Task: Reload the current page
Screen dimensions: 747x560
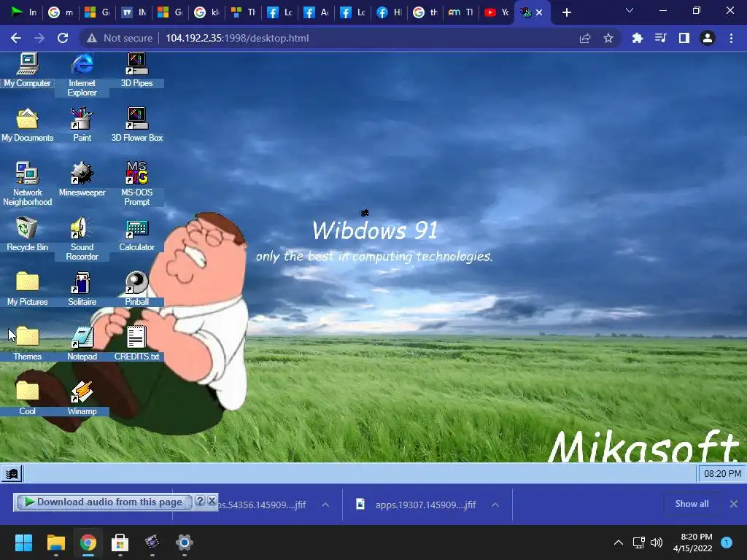Action: (63, 38)
